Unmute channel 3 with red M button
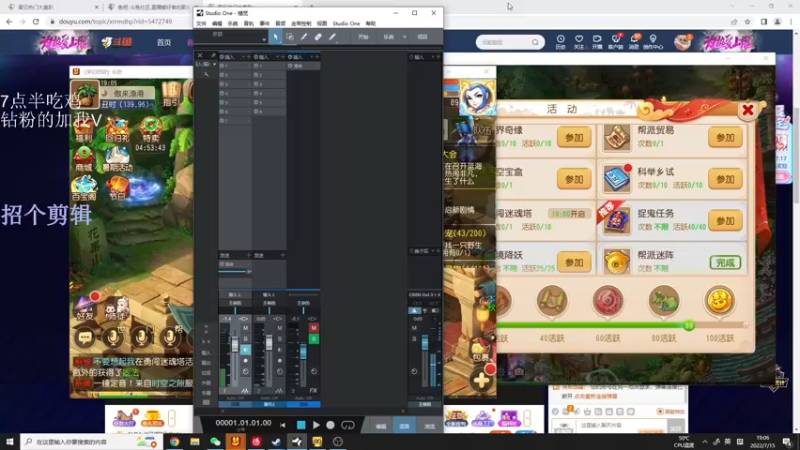Screen dimensions: 800x450 coord(313,328)
